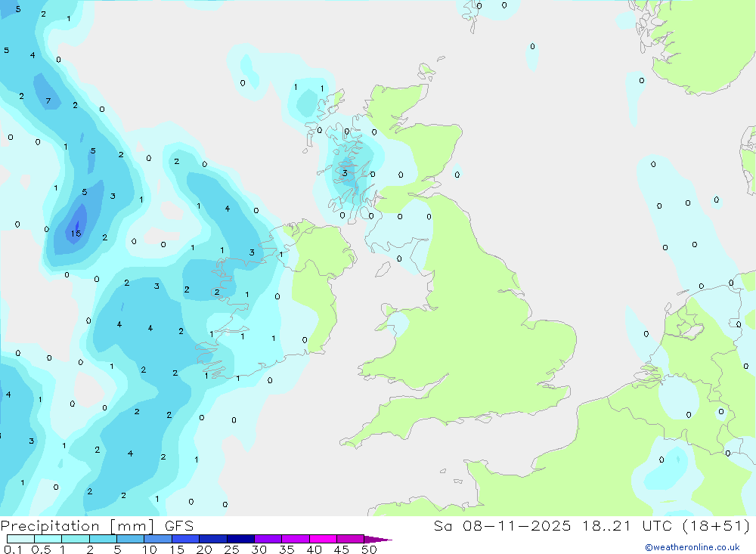Image resolution: width=756 pixels, height=554 pixels.
Task: Click the "35" legend scale label
Action: pyautogui.click(x=287, y=549)
